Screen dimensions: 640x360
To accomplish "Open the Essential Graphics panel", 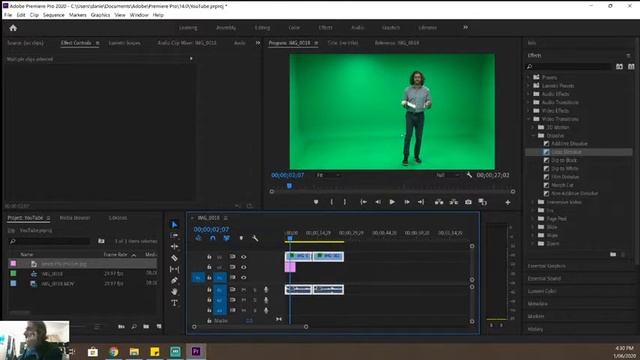I will [x=547, y=266].
